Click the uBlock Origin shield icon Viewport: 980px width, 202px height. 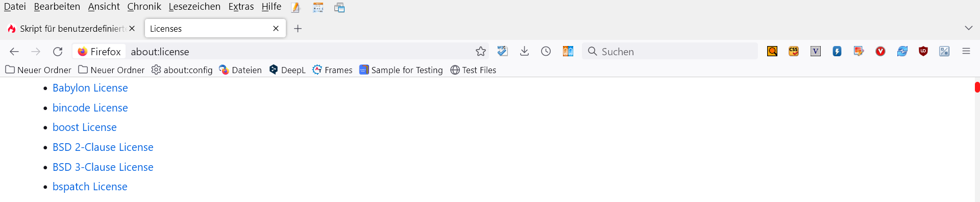pos(923,51)
